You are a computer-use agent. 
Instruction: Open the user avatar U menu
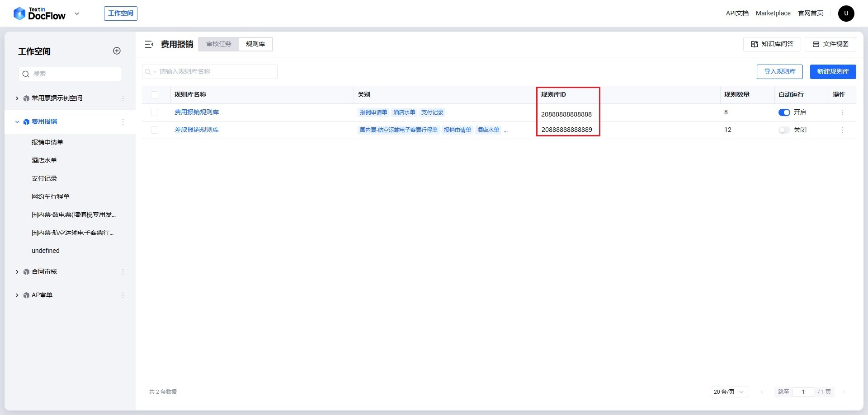tap(846, 13)
